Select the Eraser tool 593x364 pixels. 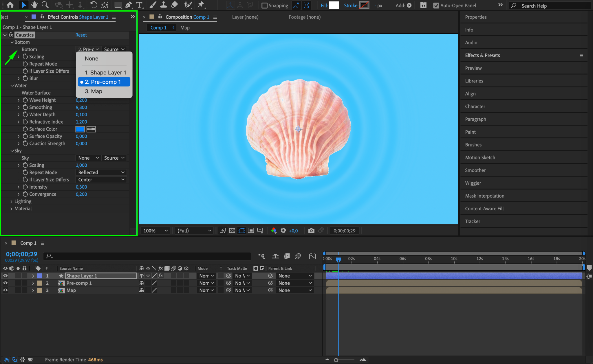(174, 5)
